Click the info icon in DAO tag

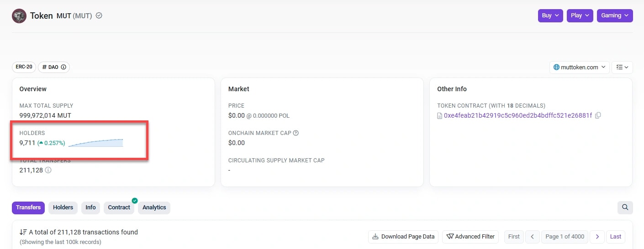pyautogui.click(x=63, y=67)
